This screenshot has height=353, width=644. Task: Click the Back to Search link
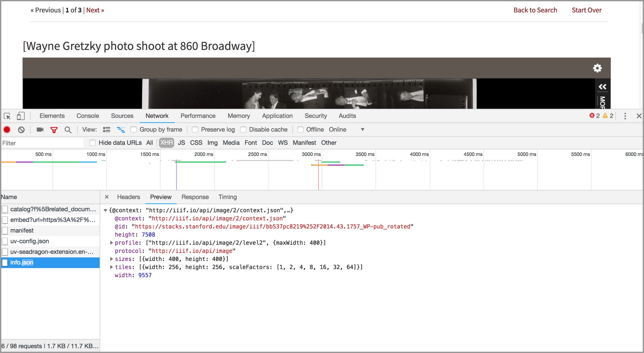[535, 10]
